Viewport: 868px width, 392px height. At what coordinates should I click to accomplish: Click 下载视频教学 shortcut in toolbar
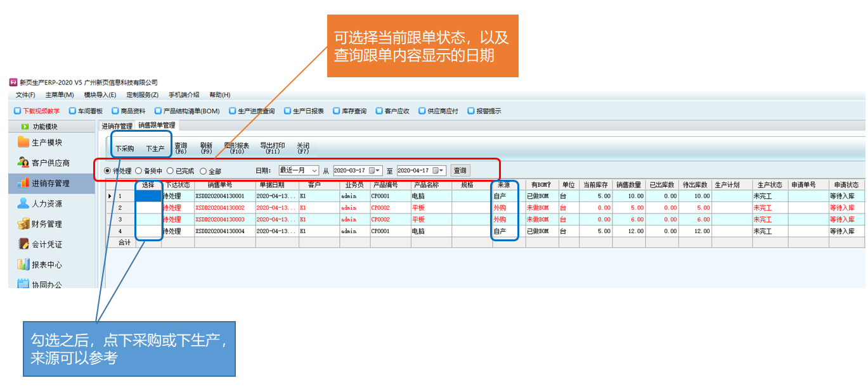pyautogui.click(x=37, y=111)
